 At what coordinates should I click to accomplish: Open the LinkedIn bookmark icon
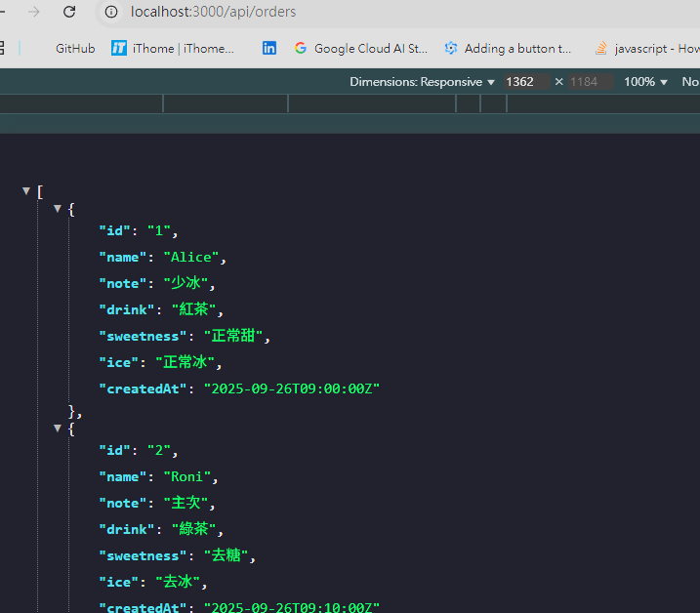[269, 48]
